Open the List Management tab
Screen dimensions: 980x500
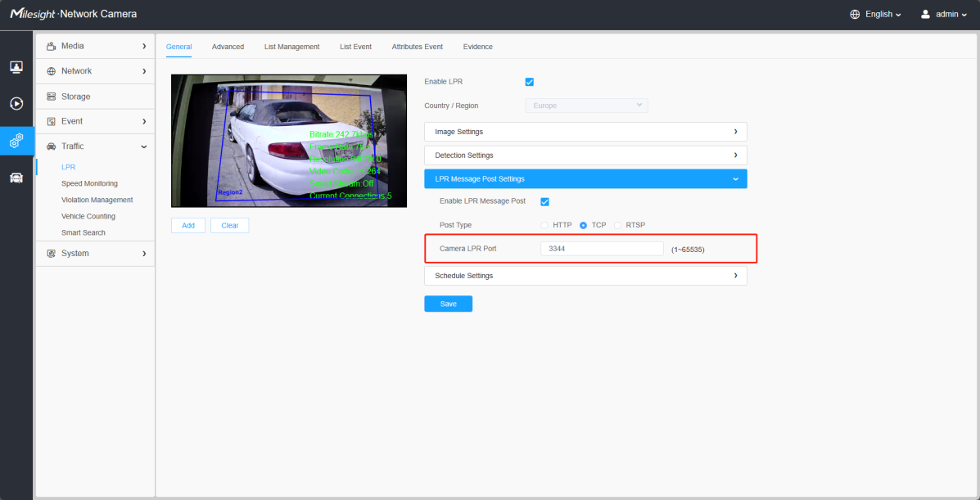pyautogui.click(x=292, y=47)
